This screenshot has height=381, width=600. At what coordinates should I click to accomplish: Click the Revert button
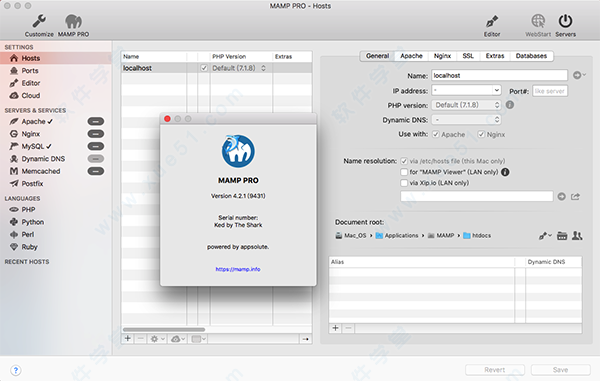[495, 370]
